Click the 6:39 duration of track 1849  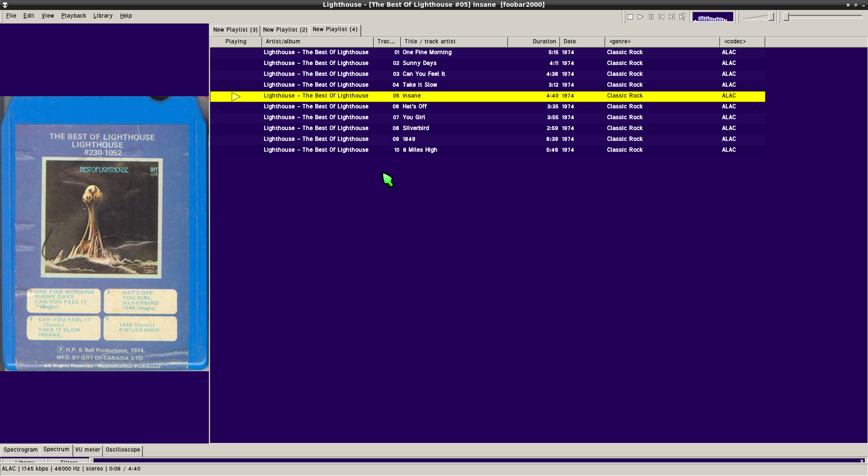click(552, 139)
